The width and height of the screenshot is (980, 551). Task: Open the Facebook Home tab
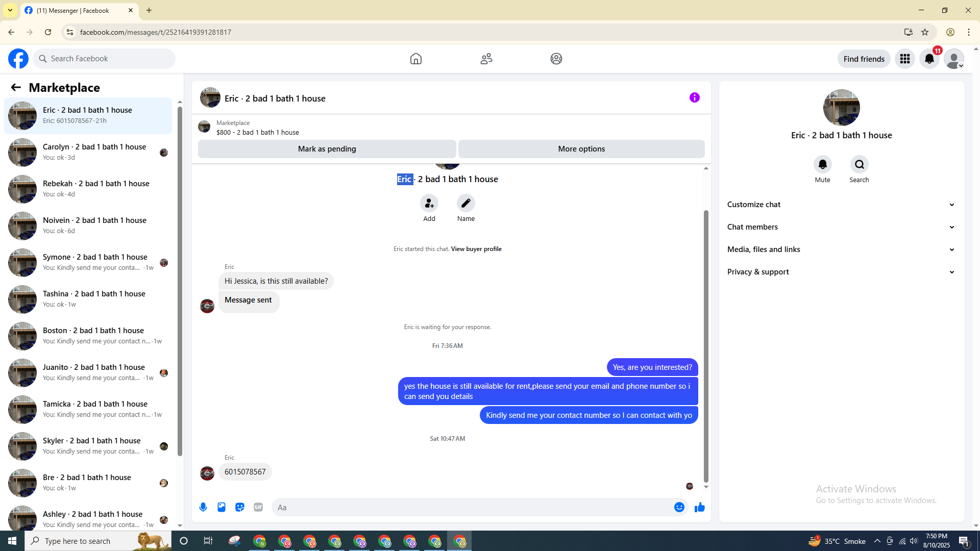(415, 59)
